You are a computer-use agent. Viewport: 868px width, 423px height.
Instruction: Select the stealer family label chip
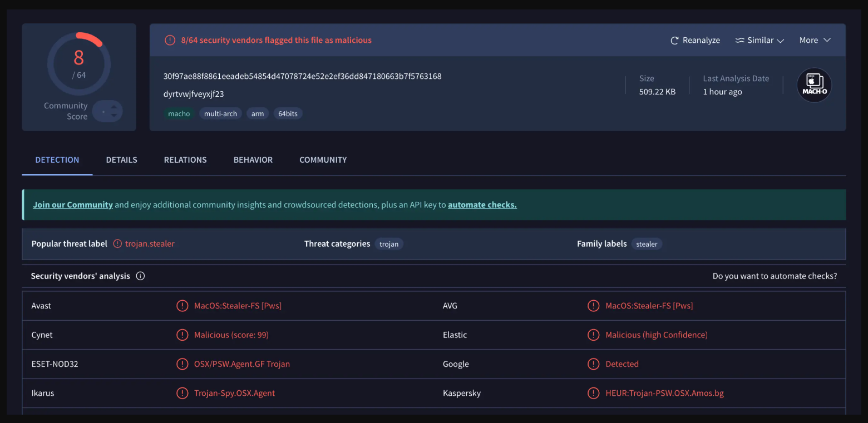647,243
